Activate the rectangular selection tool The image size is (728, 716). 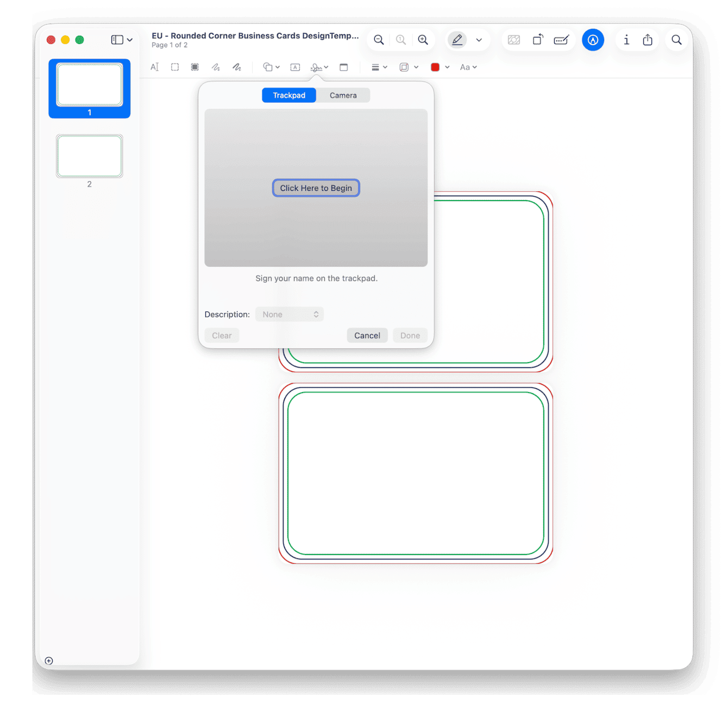tap(174, 67)
